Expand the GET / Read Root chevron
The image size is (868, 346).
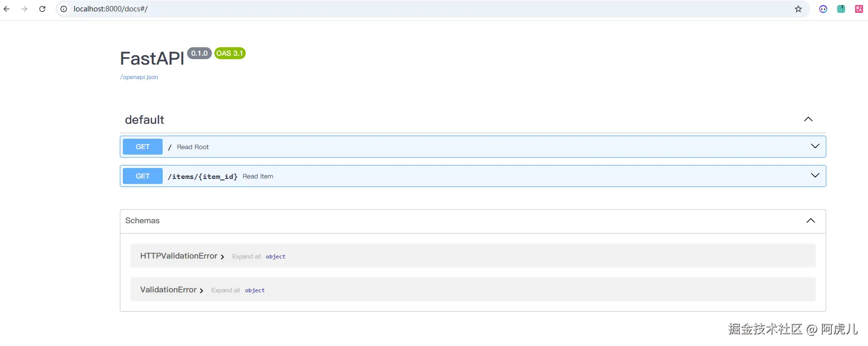815,146
